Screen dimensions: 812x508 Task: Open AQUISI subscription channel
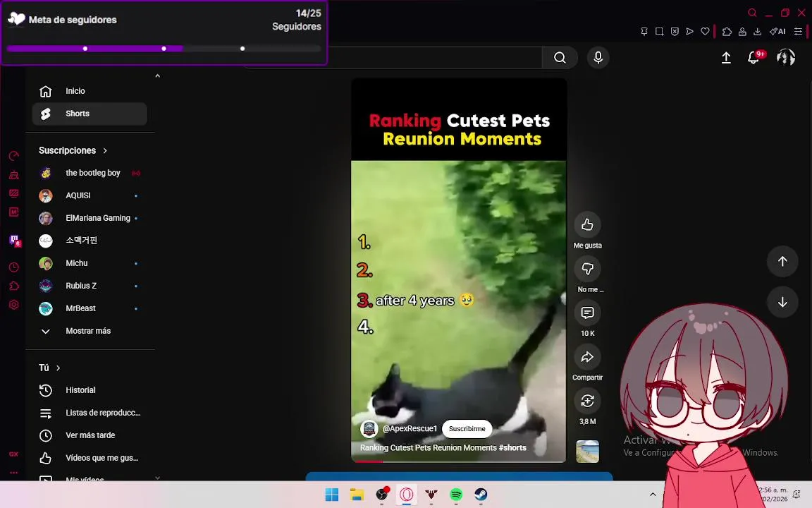pyautogui.click(x=90, y=195)
